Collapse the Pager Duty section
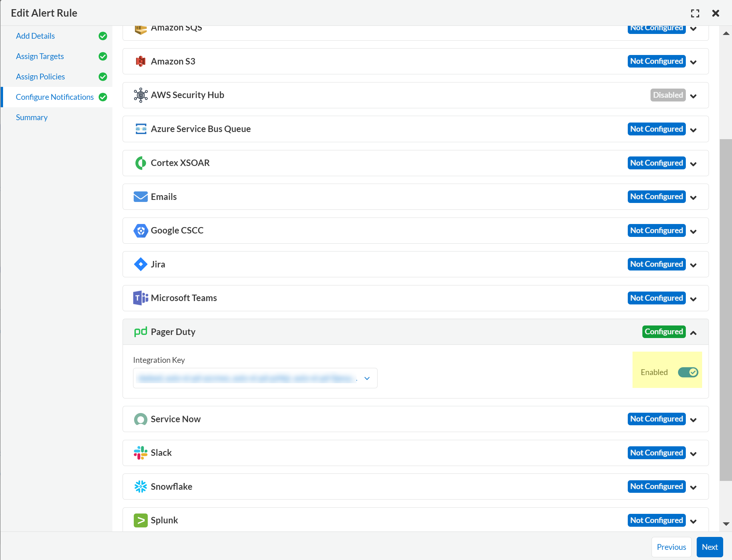 693,333
